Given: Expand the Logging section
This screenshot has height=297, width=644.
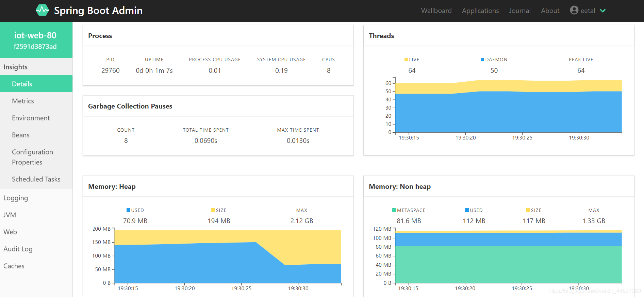Looking at the screenshot, I should tap(36, 198).
